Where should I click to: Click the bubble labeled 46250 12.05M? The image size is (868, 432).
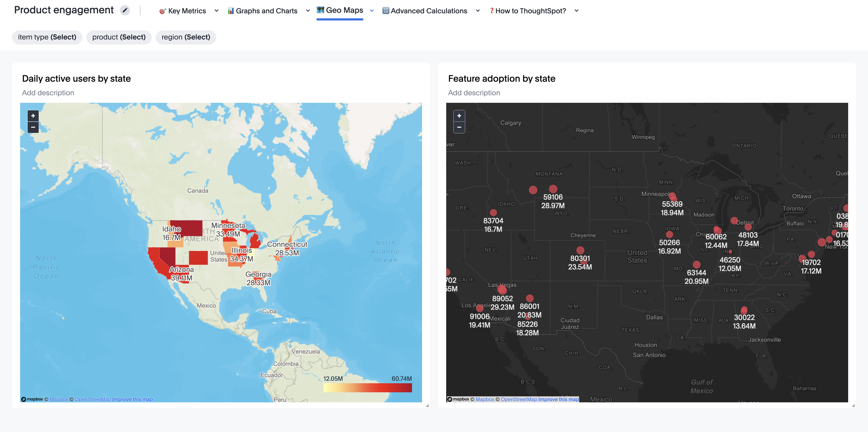click(730, 251)
